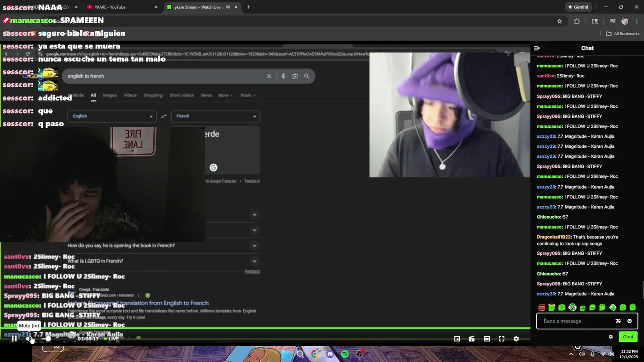The height and width of the screenshot is (362, 644).
Task: Open chat settings gear beside Chat button
Action: [611, 337]
